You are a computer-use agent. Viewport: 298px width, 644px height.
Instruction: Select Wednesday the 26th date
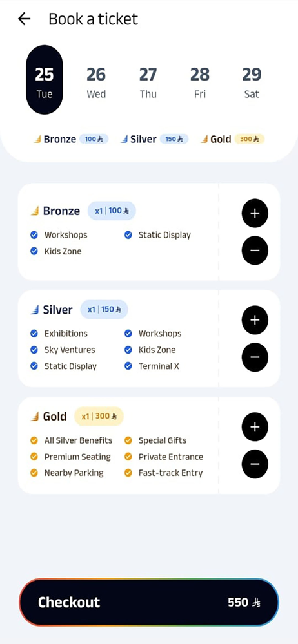coord(96,82)
